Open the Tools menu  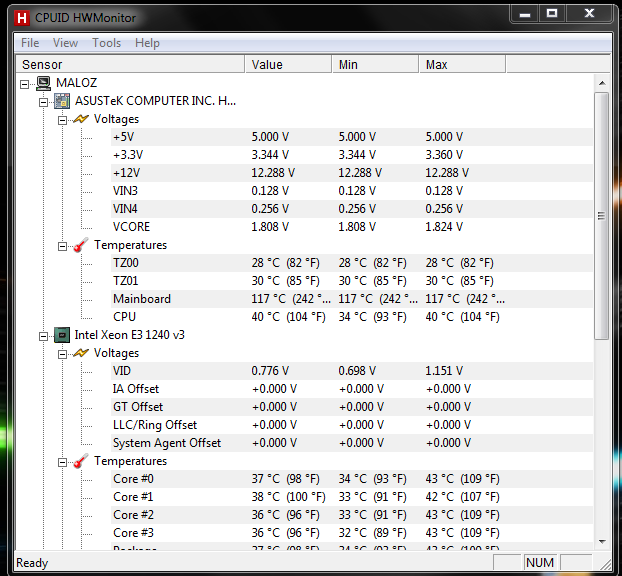tap(106, 43)
